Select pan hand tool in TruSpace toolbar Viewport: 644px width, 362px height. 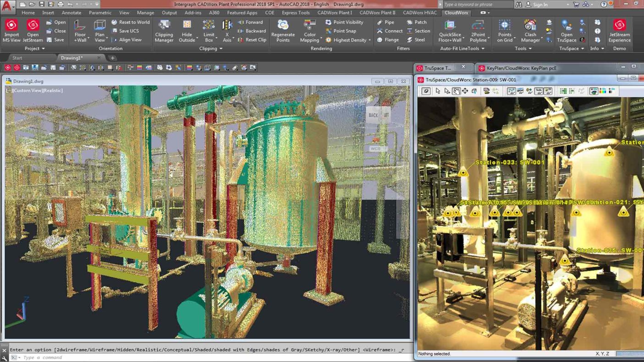[x=456, y=91]
